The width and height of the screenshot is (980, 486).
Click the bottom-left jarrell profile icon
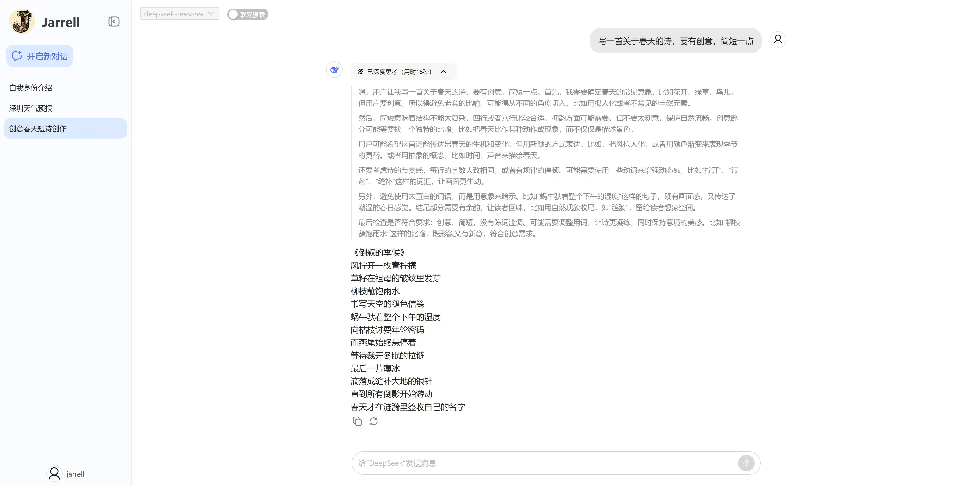click(x=54, y=474)
